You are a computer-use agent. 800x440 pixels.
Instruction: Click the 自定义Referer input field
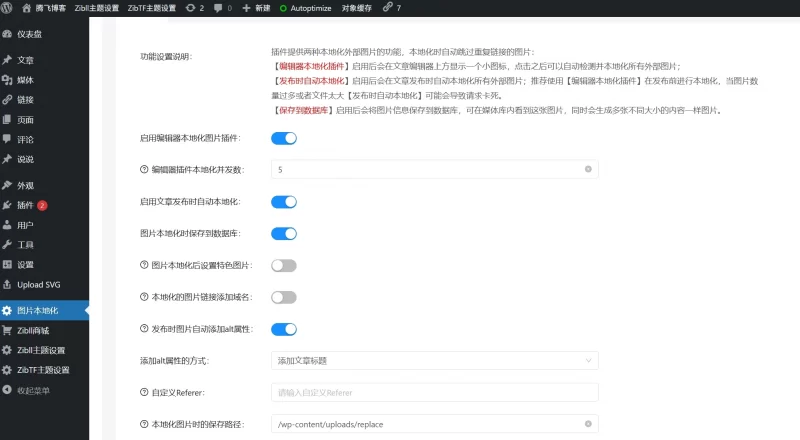click(x=434, y=392)
